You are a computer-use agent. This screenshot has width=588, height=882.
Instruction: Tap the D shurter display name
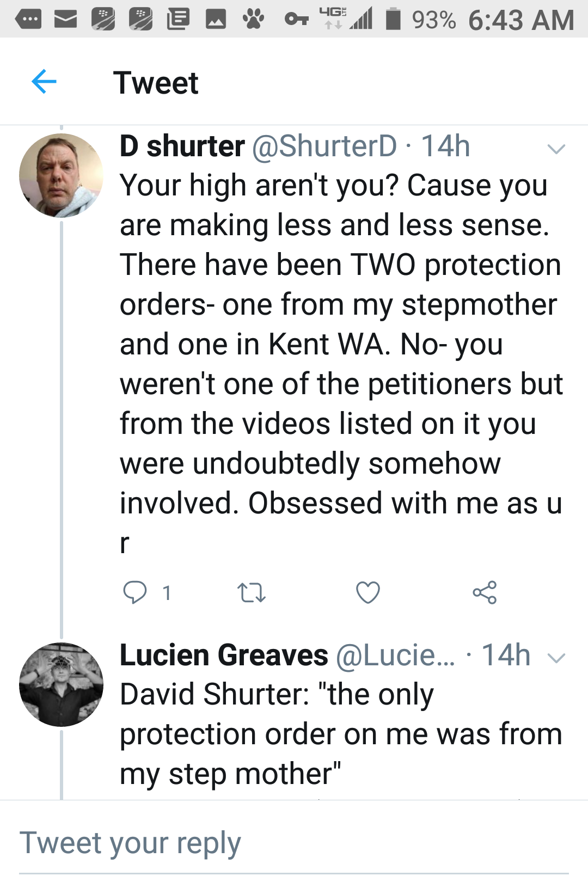[182, 146]
